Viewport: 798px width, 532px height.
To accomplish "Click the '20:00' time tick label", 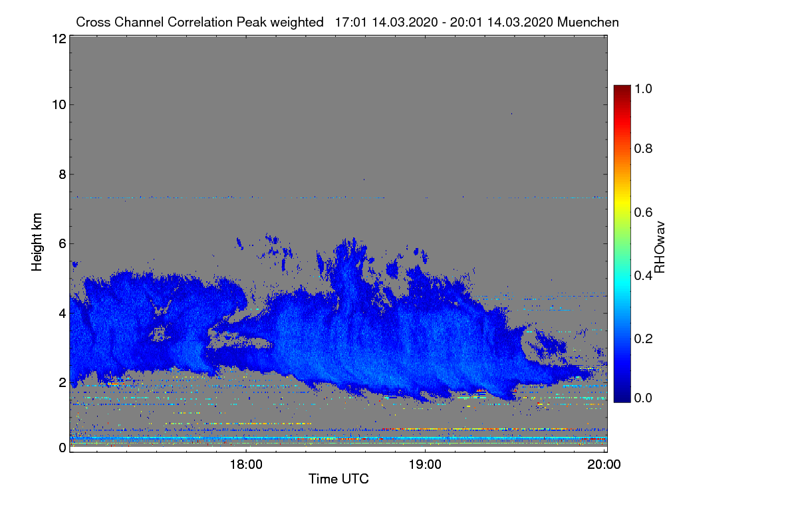I will [604, 464].
